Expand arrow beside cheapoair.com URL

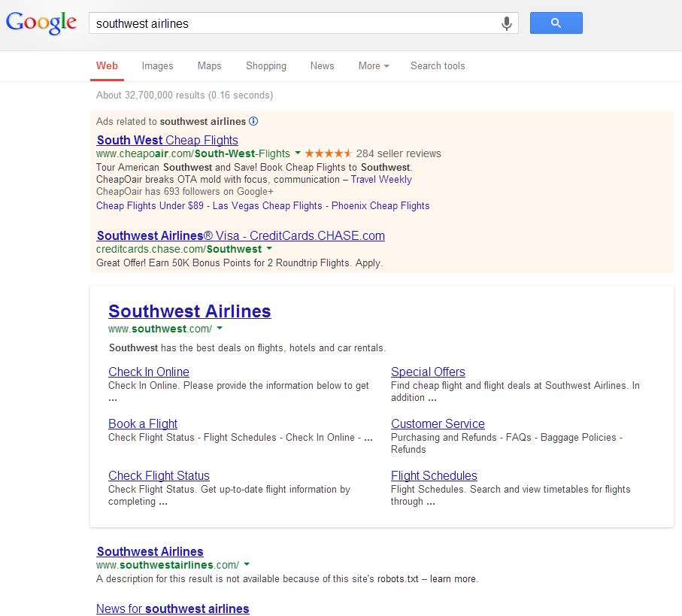[x=298, y=153]
